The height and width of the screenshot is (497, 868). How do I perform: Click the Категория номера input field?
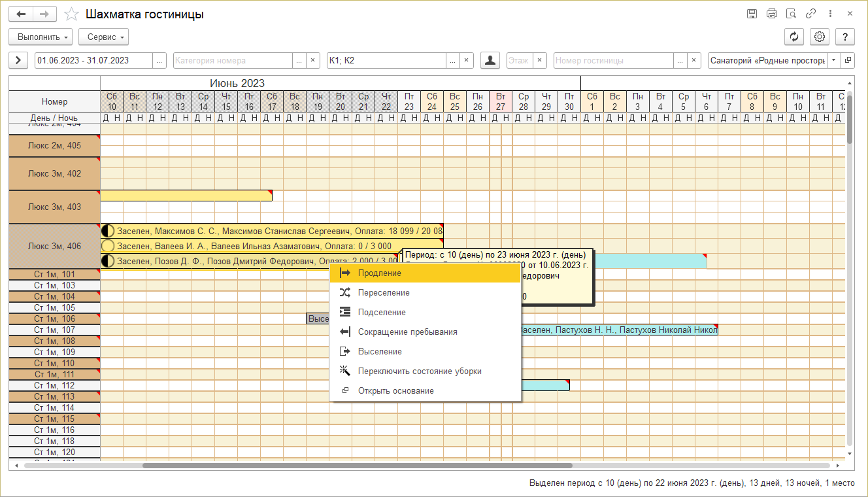tap(232, 60)
